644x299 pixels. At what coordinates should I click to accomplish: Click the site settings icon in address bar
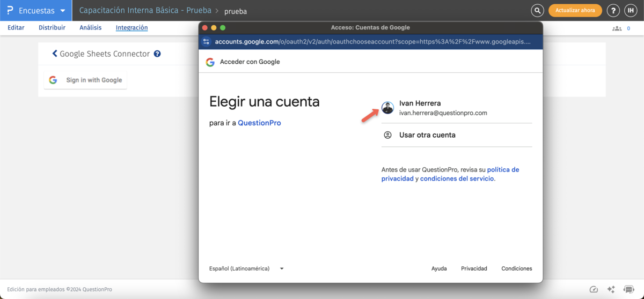(x=206, y=41)
